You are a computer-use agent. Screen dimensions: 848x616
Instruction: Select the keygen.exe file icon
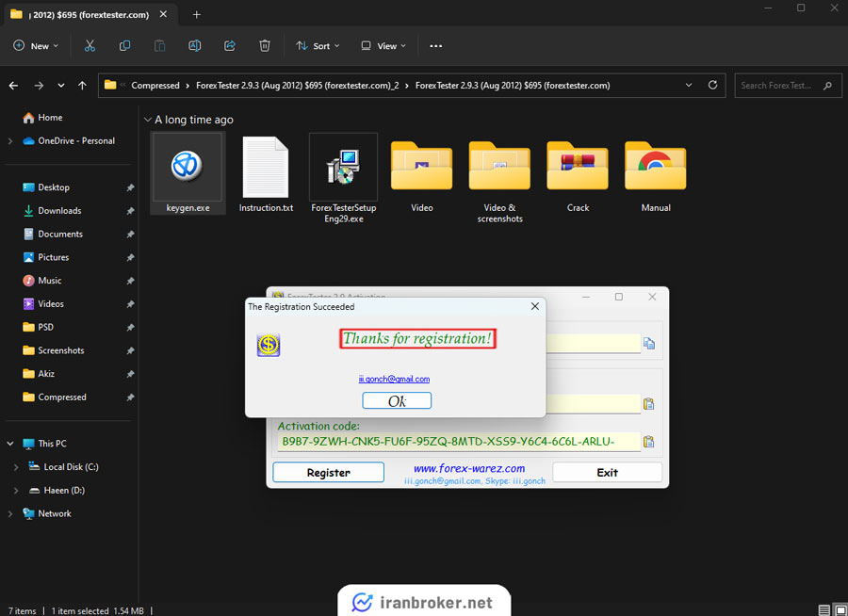pos(188,173)
